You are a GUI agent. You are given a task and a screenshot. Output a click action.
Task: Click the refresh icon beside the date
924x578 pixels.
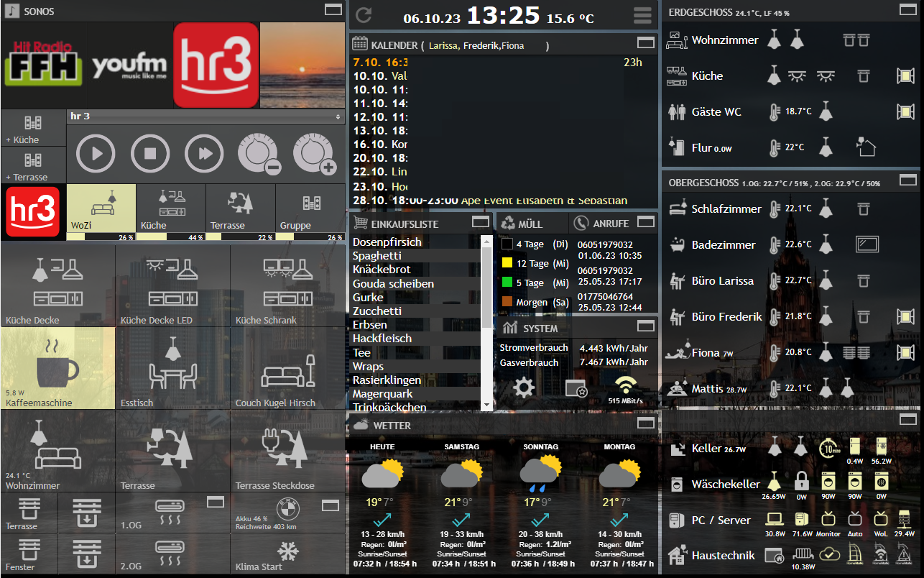[364, 15]
